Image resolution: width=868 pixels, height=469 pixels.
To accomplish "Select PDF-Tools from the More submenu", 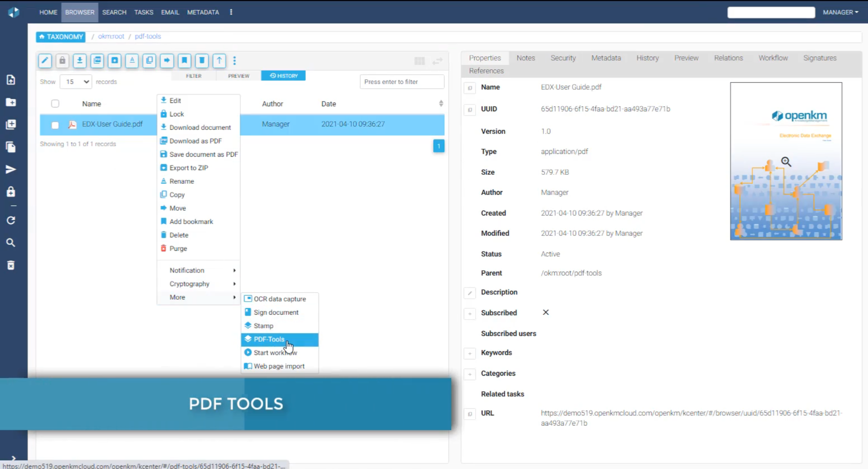I will (x=269, y=339).
